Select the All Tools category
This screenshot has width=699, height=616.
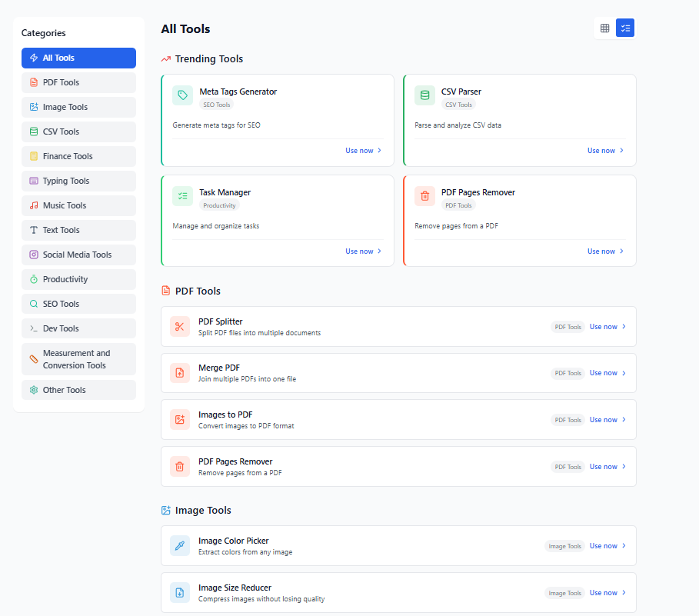79,58
